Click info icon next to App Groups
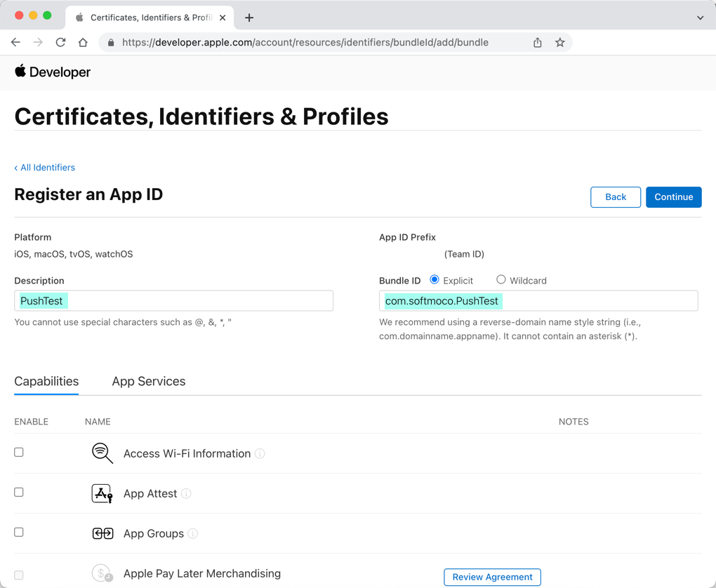The width and height of the screenshot is (716, 588). [193, 534]
